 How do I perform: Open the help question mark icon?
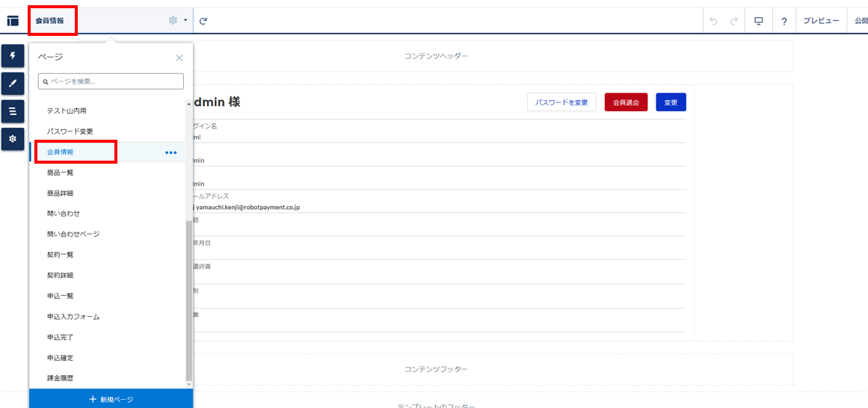click(784, 21)
